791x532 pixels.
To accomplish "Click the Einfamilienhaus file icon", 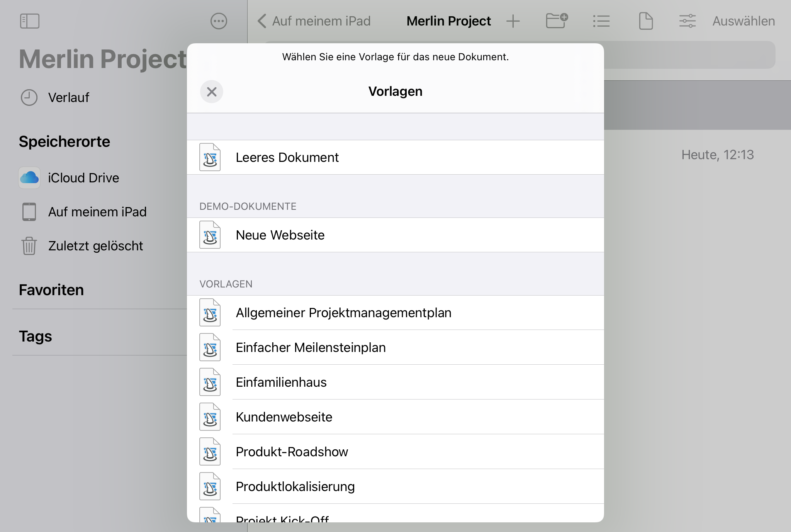I will click(x=210, y=382).
